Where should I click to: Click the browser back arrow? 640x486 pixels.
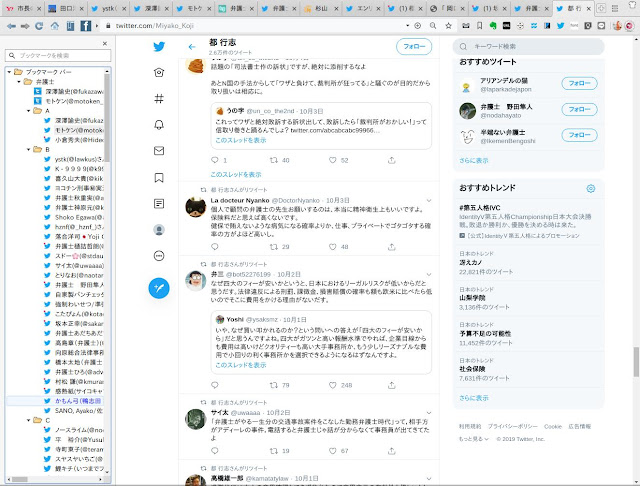pos(11,26)
